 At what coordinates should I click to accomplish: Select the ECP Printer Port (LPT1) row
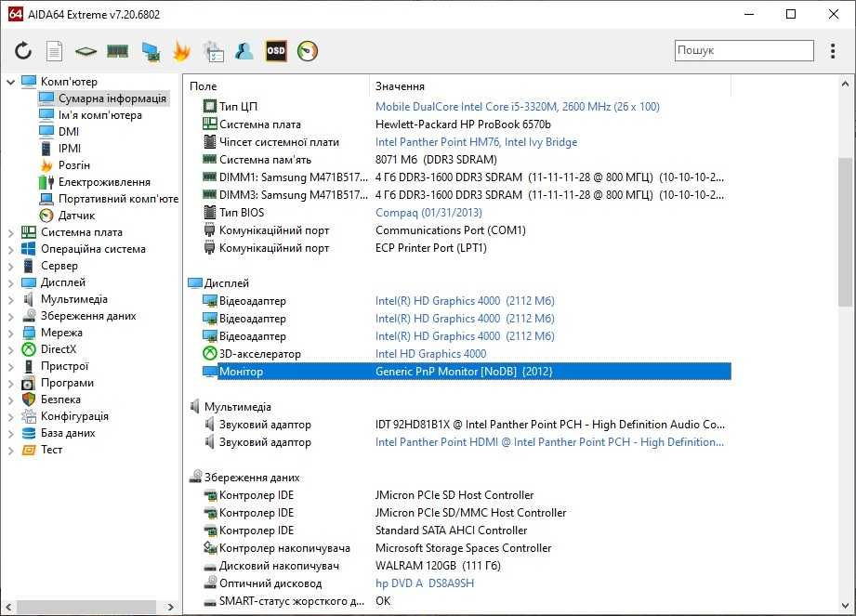pyautogui.click(x=467, y=248)
